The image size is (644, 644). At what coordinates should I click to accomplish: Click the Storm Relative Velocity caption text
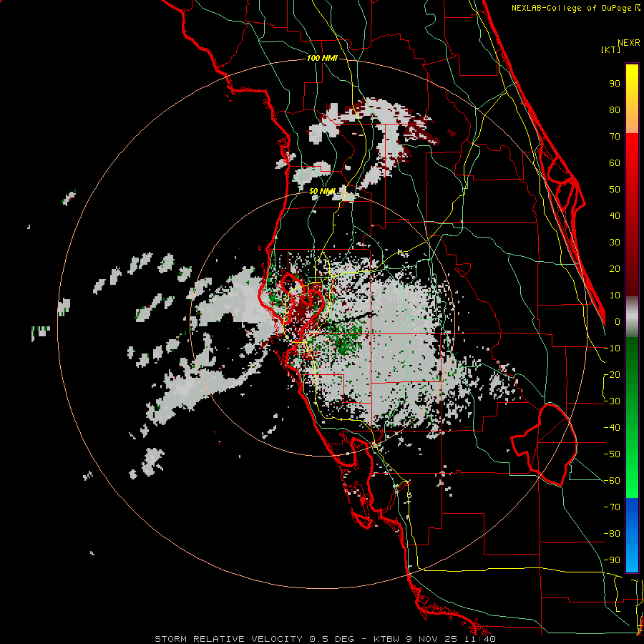point(325,639)
